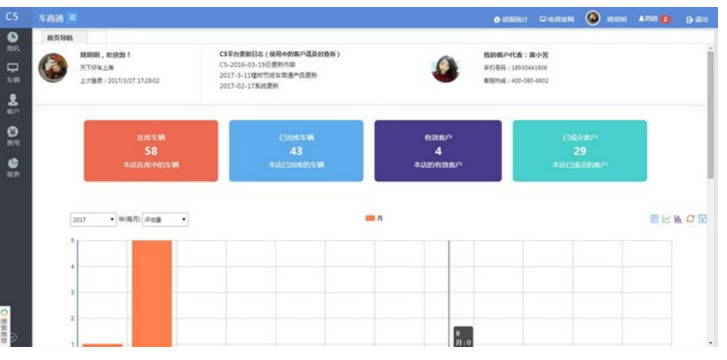Screen dimensions: 727x360
Task: Open the 费用 (fees) yen icon in sidebar
Action: [x=13, y=132]
